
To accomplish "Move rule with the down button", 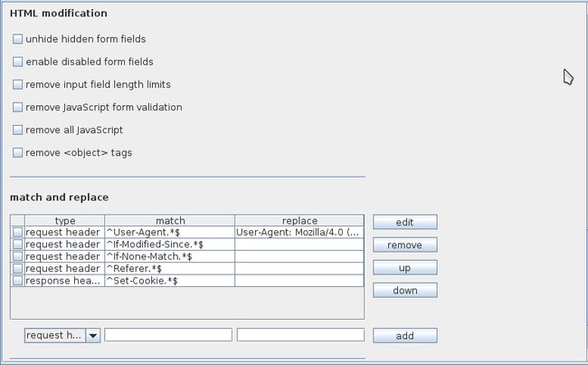I will (405, 290).
